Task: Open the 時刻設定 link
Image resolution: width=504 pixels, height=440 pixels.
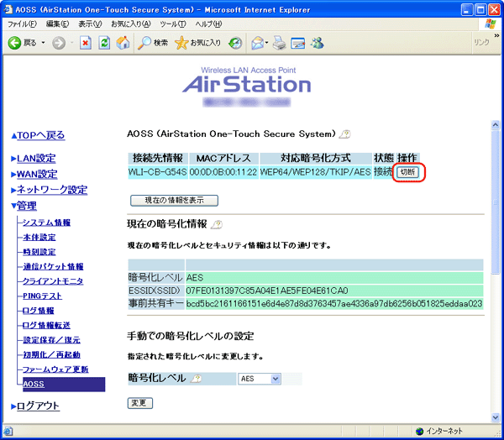Action: pos(39,252)
